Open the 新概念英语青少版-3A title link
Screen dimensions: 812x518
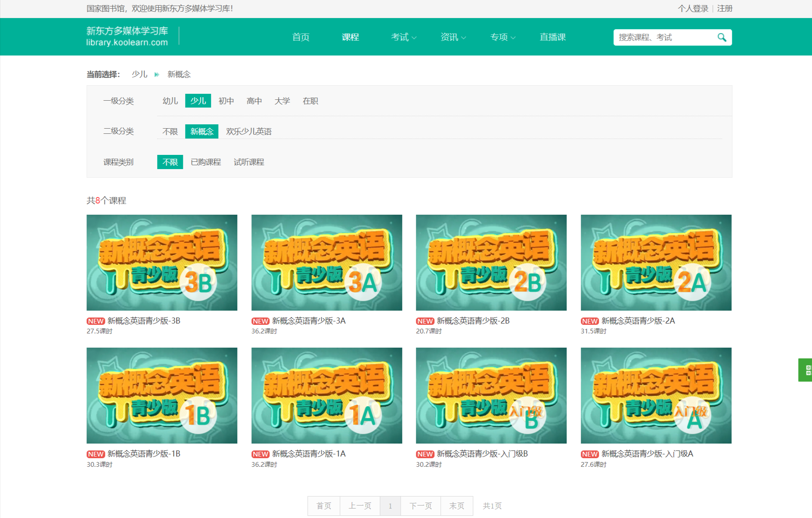click(309, 321)
